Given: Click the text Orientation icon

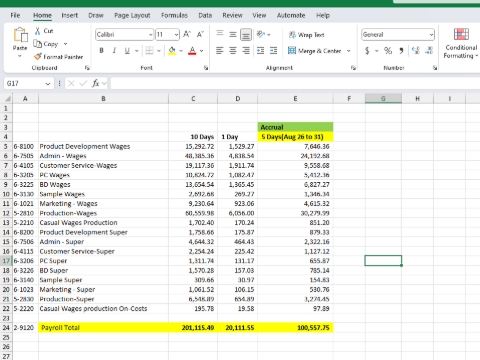Looking at the screenshot, I should click(x=261, y=34).
